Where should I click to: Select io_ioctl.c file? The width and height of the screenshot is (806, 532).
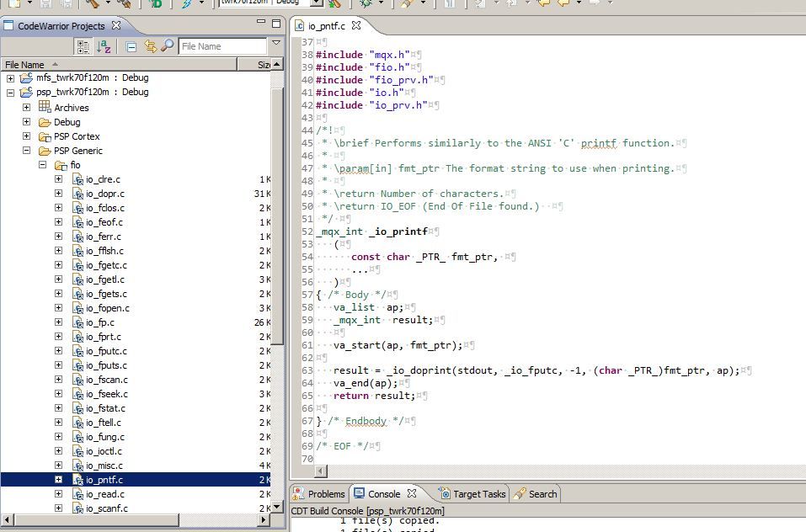[104, 451]
